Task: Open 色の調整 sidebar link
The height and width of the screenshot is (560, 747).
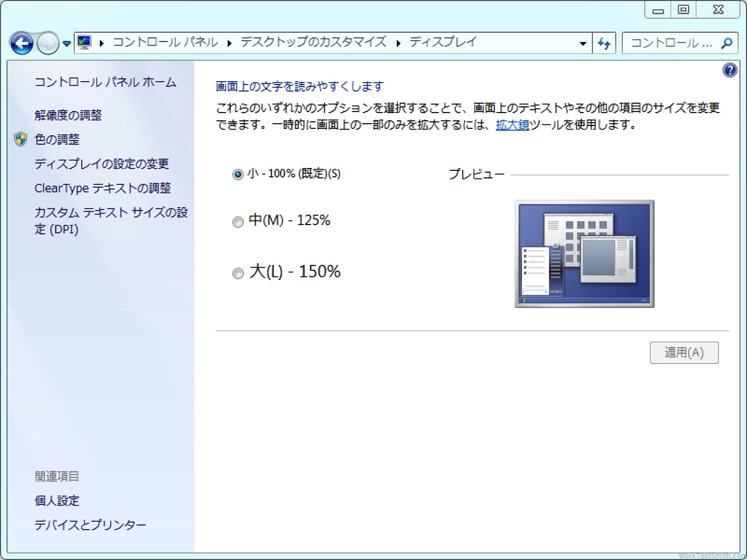Action: 57,139
